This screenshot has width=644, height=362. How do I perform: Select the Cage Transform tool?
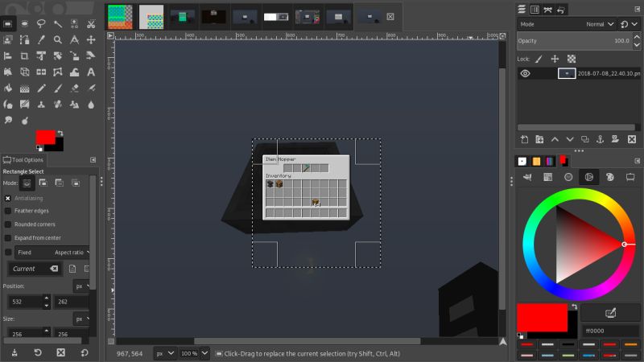click(58, 72)
